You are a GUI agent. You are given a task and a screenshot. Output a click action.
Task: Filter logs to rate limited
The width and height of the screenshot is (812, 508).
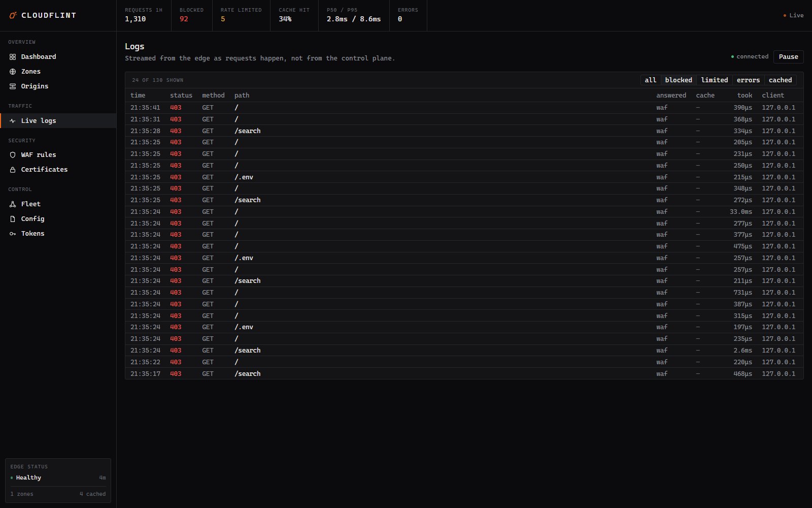pos(715,80)
